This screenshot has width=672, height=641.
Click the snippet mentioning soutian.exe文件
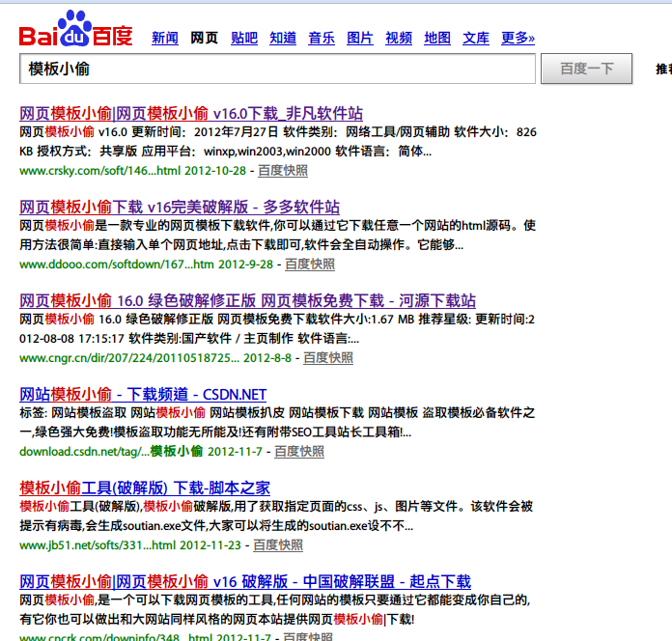[x=276, y=516]
